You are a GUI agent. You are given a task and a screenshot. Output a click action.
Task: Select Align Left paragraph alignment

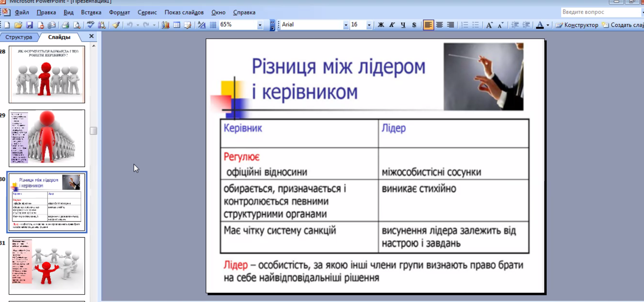click(x=428, y=25)
